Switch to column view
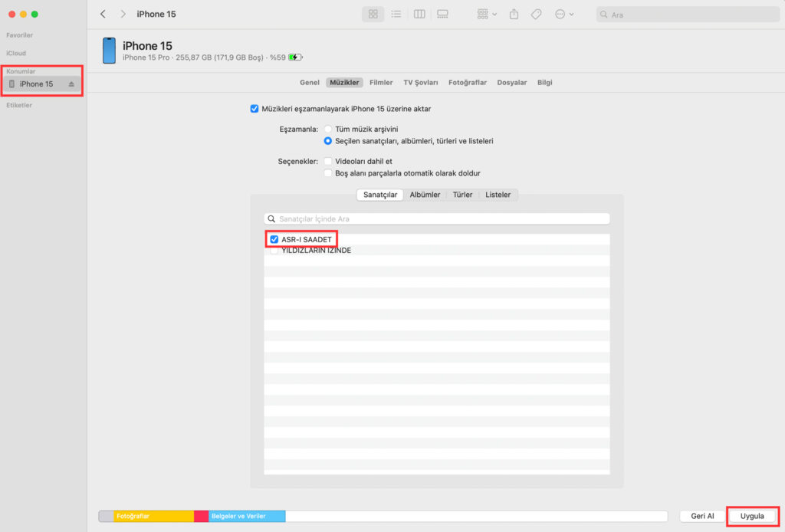Image resolution: width=785 pixels, height=532 pixels. pyautogui.click(x=419, y=15)
